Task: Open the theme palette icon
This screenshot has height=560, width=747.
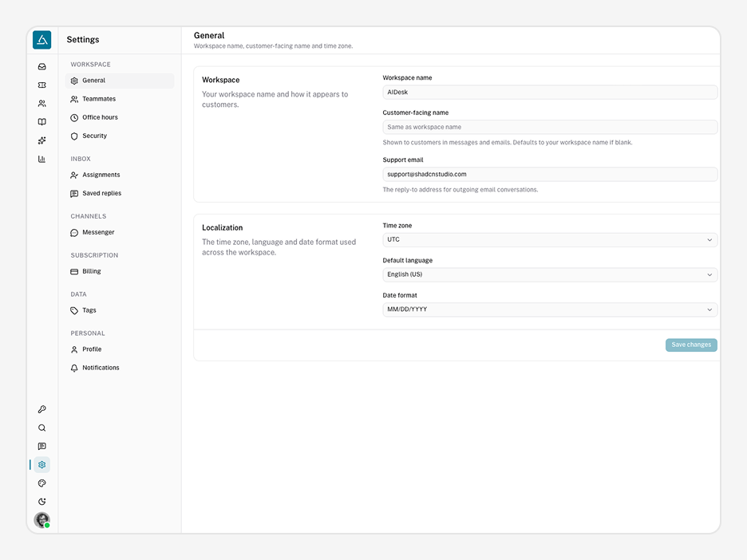Action: (x=42, y=483)
